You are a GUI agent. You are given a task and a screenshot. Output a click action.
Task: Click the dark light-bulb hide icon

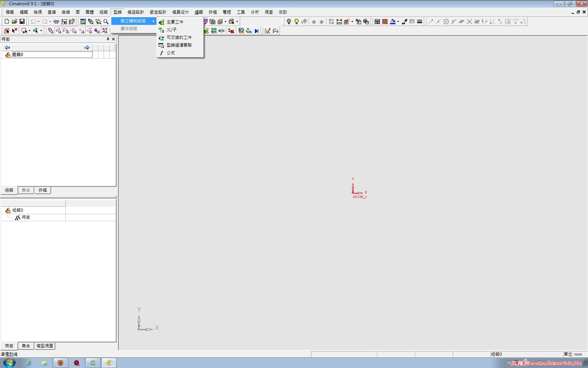pyautogui.click(x=289, y=21)
